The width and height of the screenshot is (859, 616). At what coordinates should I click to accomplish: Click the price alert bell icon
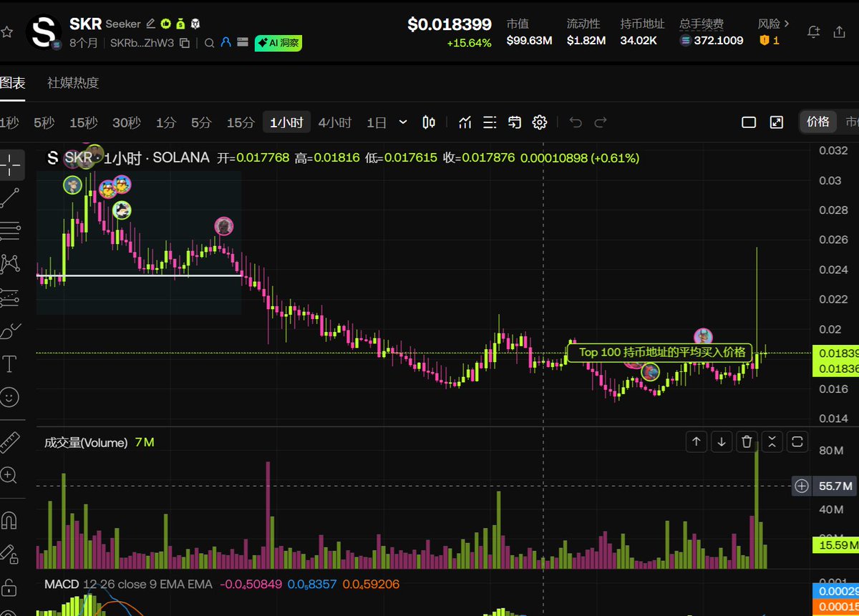click(x=813, y=32)
